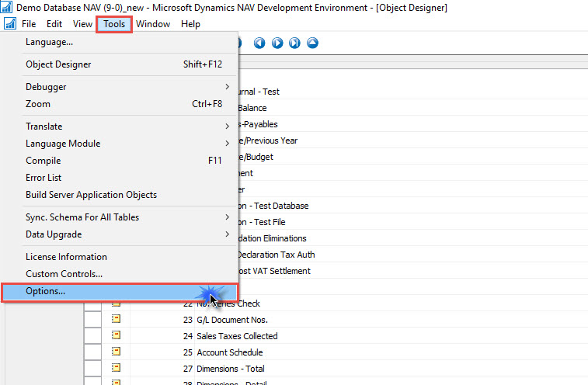This screenshot has width=588, height=385.
Task: Click the previous record arrow icon
Action: [259, 43]
